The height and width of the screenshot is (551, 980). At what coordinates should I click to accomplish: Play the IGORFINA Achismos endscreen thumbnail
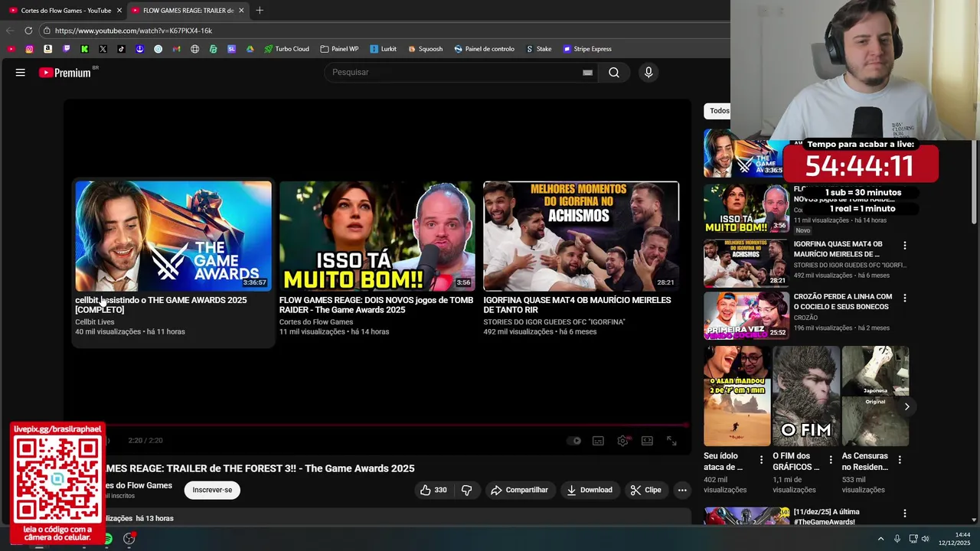tap(581, 236)
